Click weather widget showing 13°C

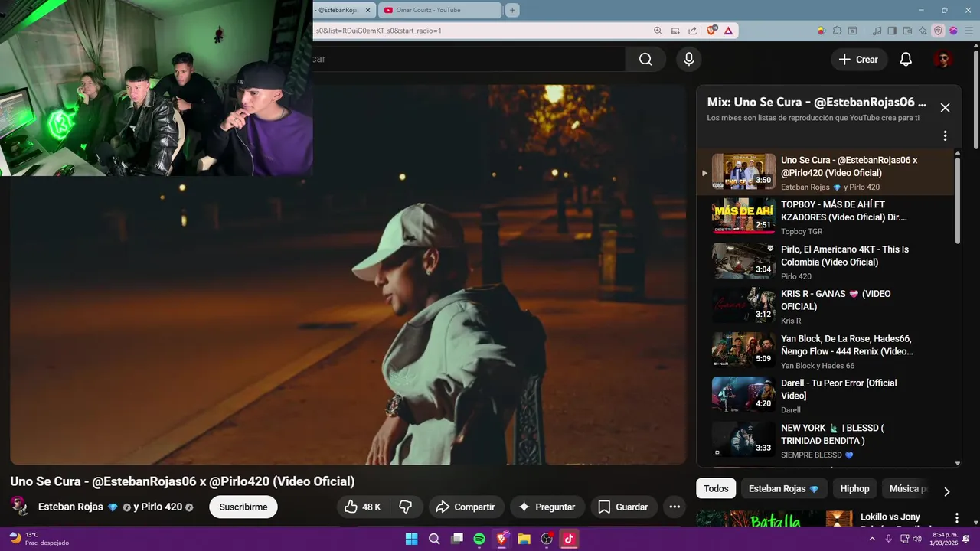38,539
